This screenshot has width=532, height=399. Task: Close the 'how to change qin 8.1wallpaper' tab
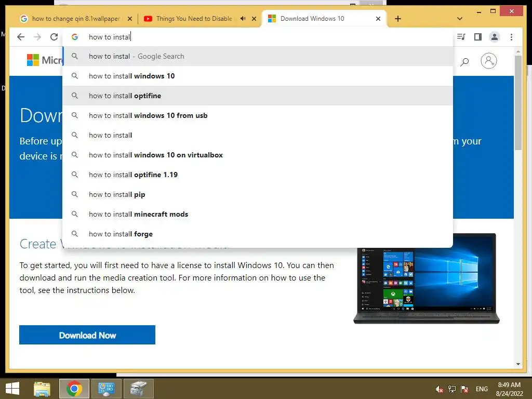129,19
